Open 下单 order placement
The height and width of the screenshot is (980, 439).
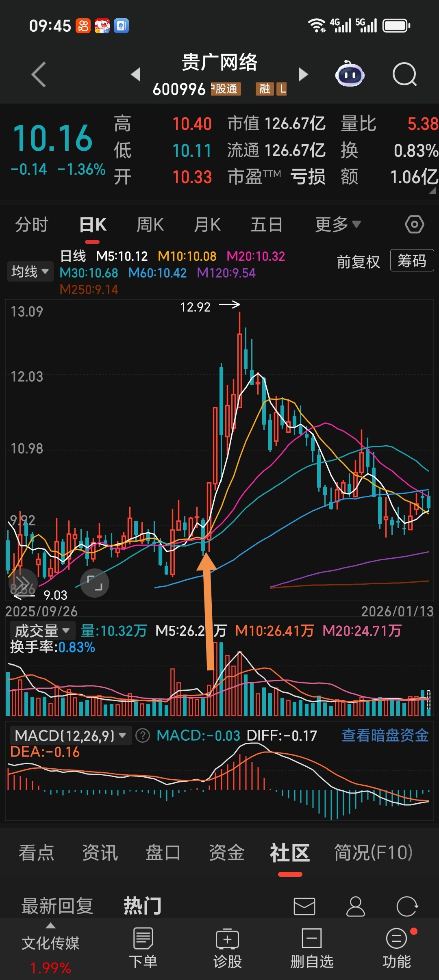pos(143,948)
